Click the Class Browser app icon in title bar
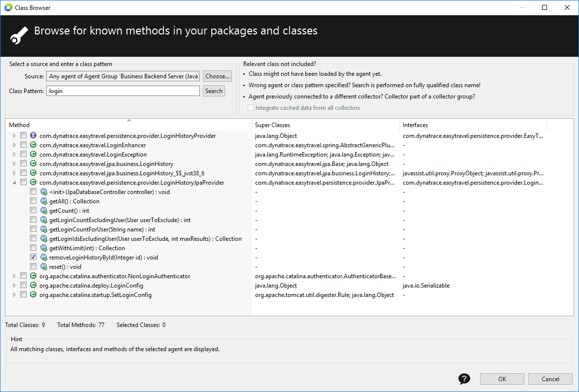Screen dimensions: 579x392 click(8, 7)
